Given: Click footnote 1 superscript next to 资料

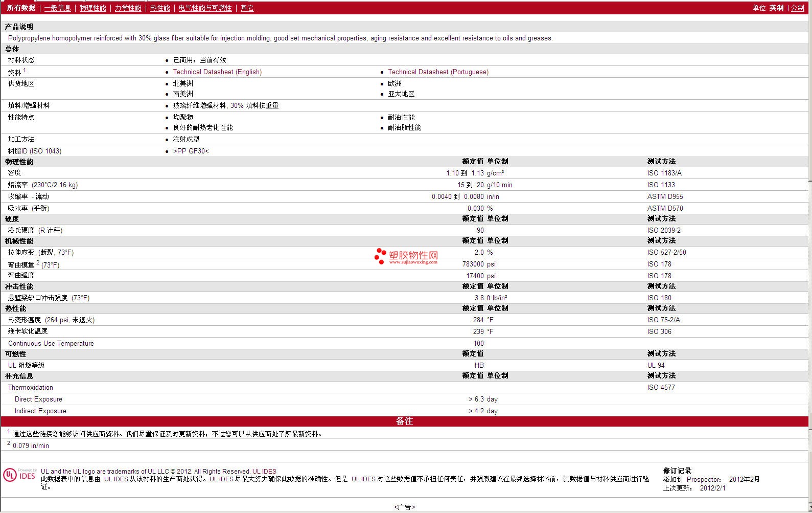Looking at the screenshot, I should [x=25, y=71].
